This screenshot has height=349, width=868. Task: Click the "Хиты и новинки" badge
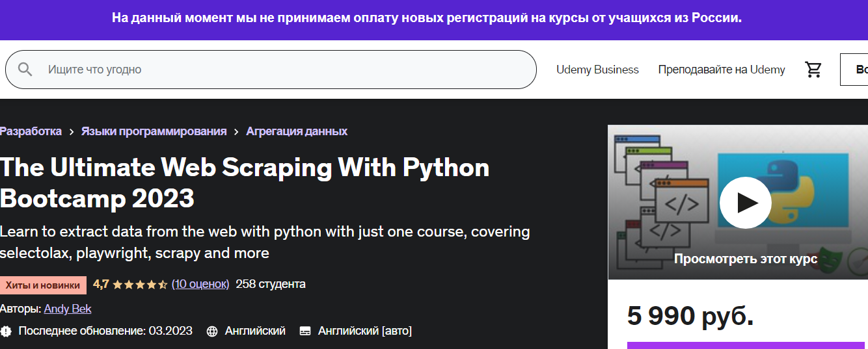tap(43, 285)
